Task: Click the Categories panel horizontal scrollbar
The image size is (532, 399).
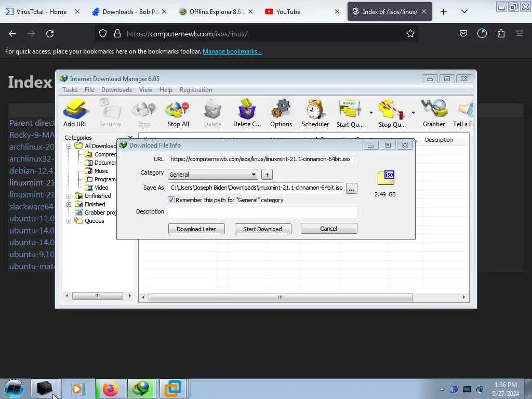Action: pyautogui.click(x=97, y=296)
